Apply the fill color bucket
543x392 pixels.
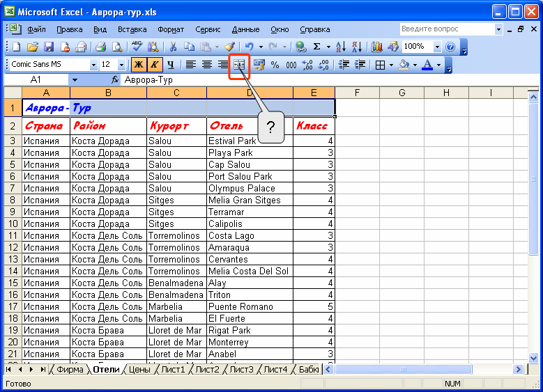[404, 65]
